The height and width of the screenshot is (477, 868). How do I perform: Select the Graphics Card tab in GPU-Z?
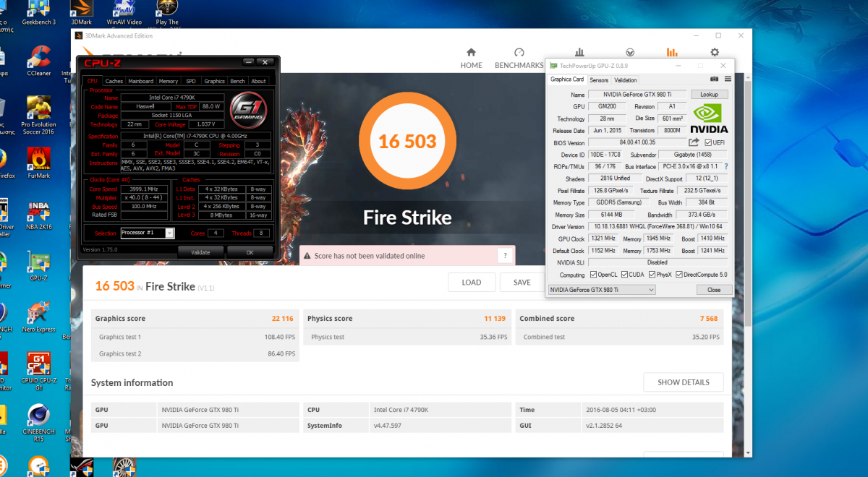click(x=567, y=79)
